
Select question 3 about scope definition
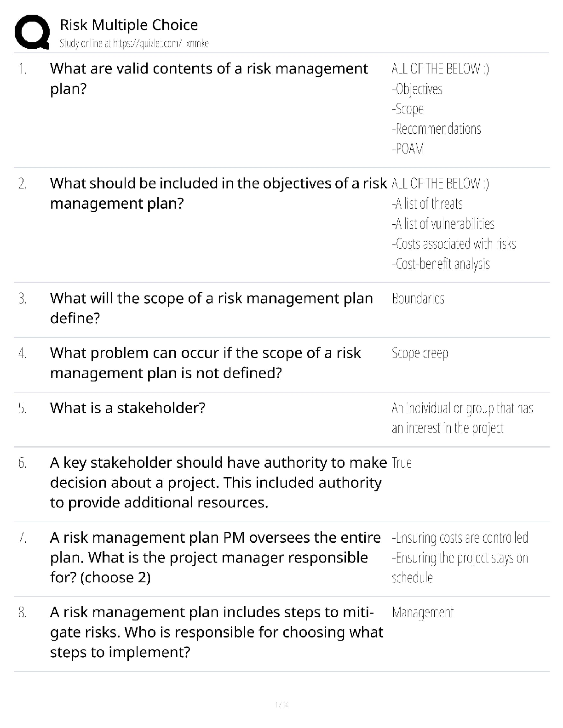[x=211, y=308]
